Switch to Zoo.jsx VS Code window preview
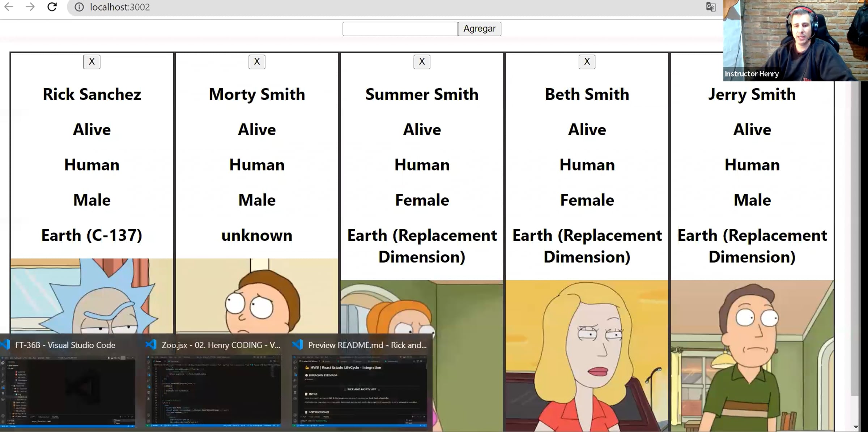Screen dimensions: 868x432 coord(213,391)
